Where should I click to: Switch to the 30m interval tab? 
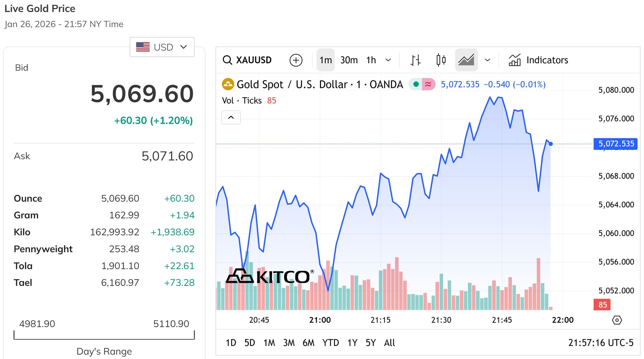tap(349, 60)
